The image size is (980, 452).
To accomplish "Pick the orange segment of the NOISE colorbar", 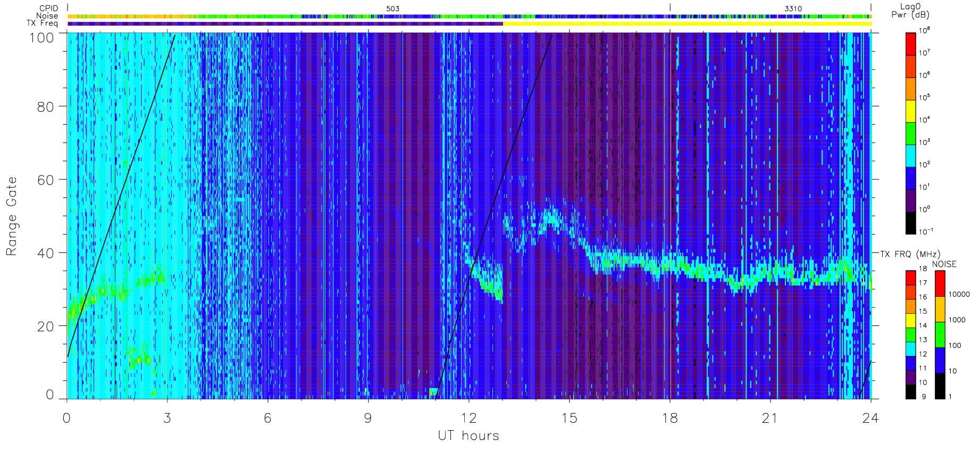I will click(x=940, y=309).
